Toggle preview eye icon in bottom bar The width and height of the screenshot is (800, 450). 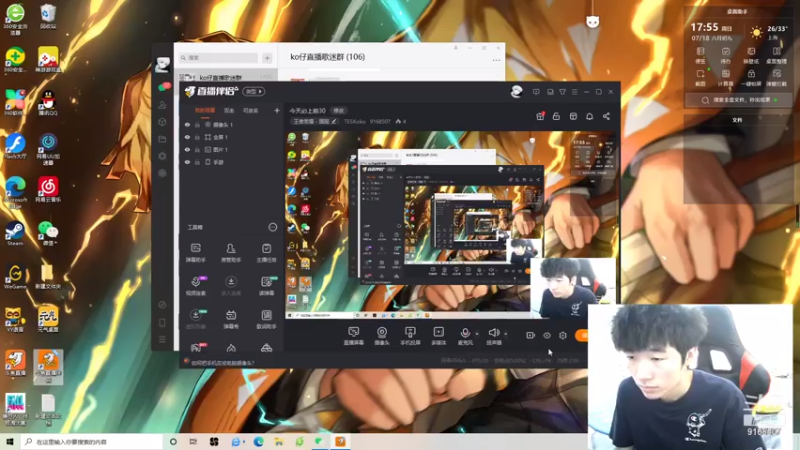[547, 335]
